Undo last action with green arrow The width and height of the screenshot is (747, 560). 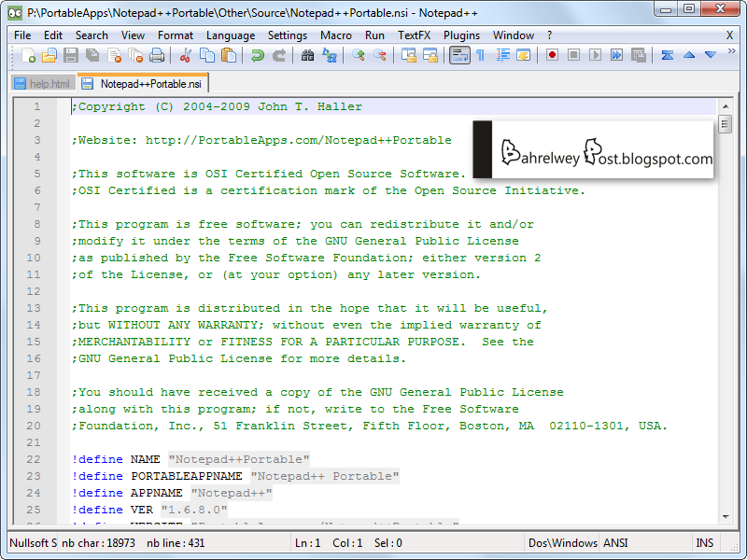point(258,56)
